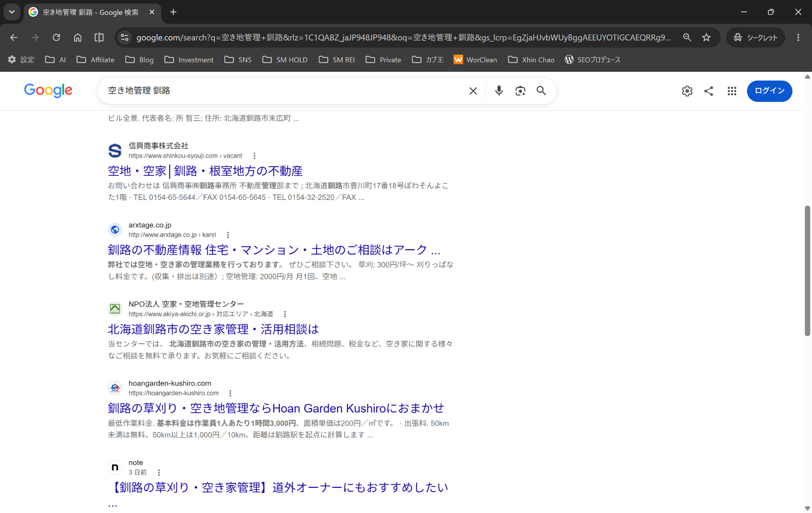Click the Google logo

48,90
